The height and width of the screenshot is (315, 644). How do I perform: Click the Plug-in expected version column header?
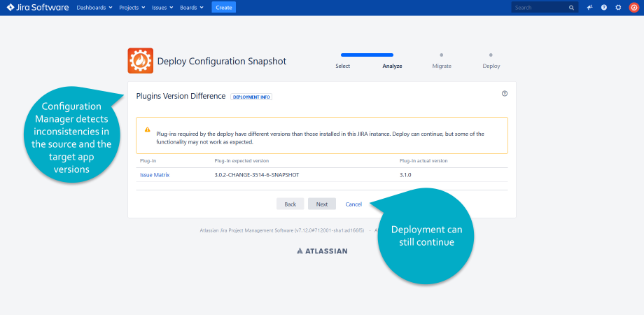pos(241,160)
